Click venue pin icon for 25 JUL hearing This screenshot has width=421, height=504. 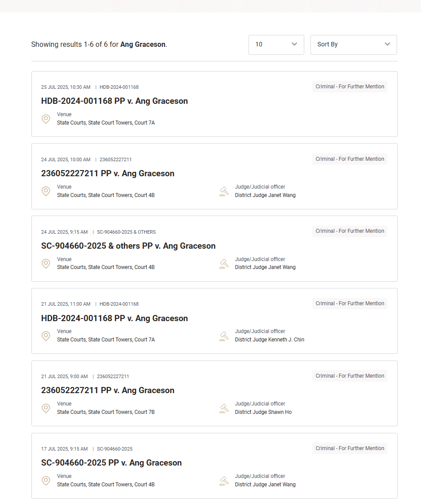(46, 119)
